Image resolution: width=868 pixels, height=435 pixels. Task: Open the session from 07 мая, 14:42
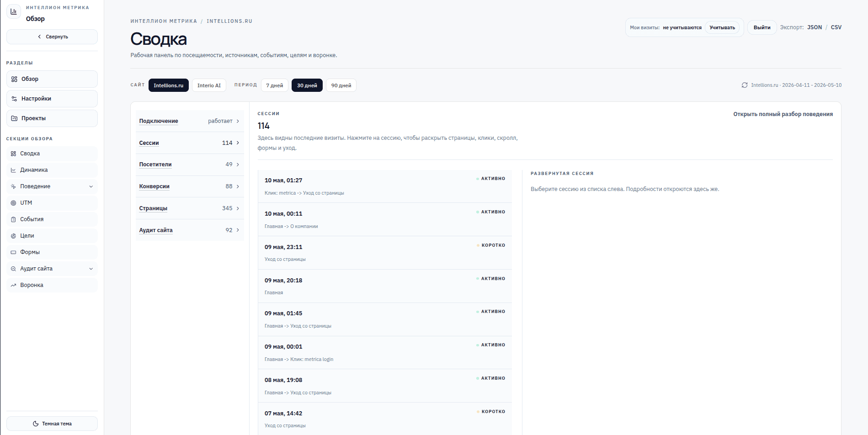[x=385, y=419]
